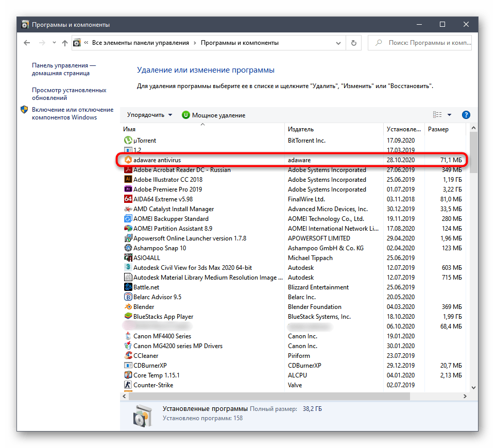495x448 pixels.
Task: Click the vertical scrollbar thumb
Action: pyautogui.click(x=473, y=152)
